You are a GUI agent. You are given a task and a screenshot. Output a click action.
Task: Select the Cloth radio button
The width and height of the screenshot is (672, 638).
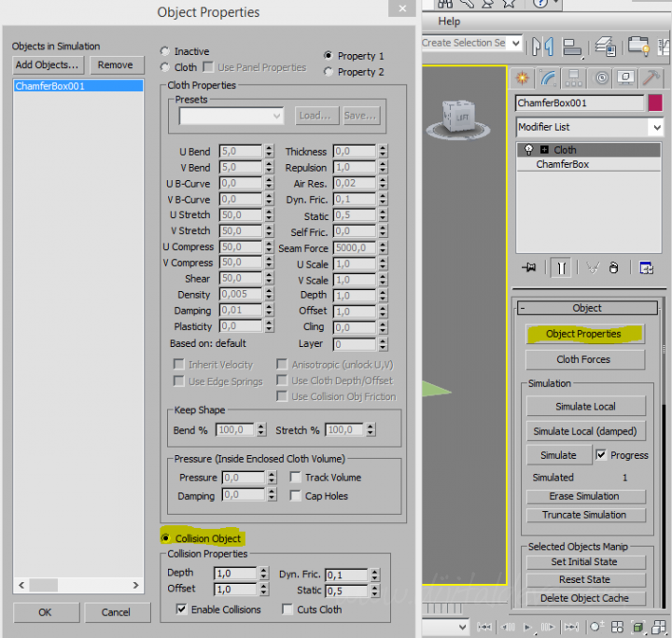166,67
